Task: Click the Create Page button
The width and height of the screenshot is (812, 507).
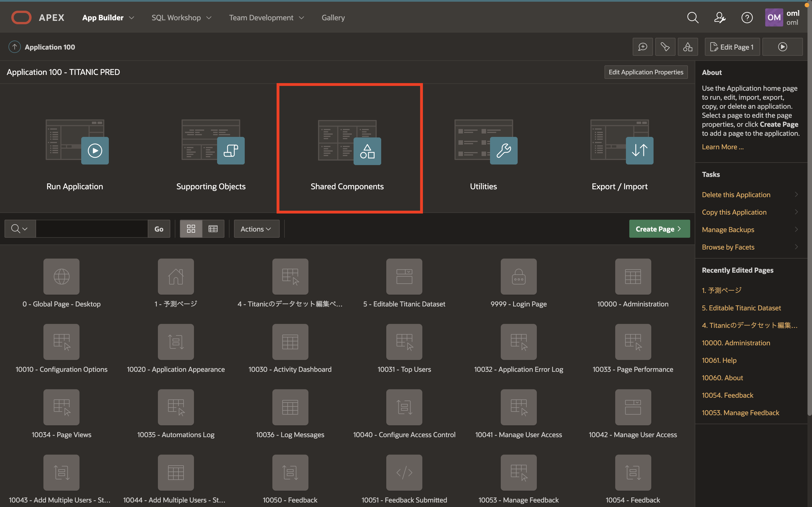Action: pos(659,229)
